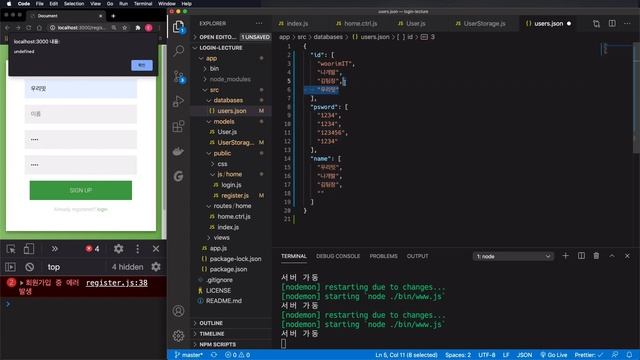The width and height of the screenshot is (640, 360).
Task: Add a new terminal
Action: pos(565,256)
